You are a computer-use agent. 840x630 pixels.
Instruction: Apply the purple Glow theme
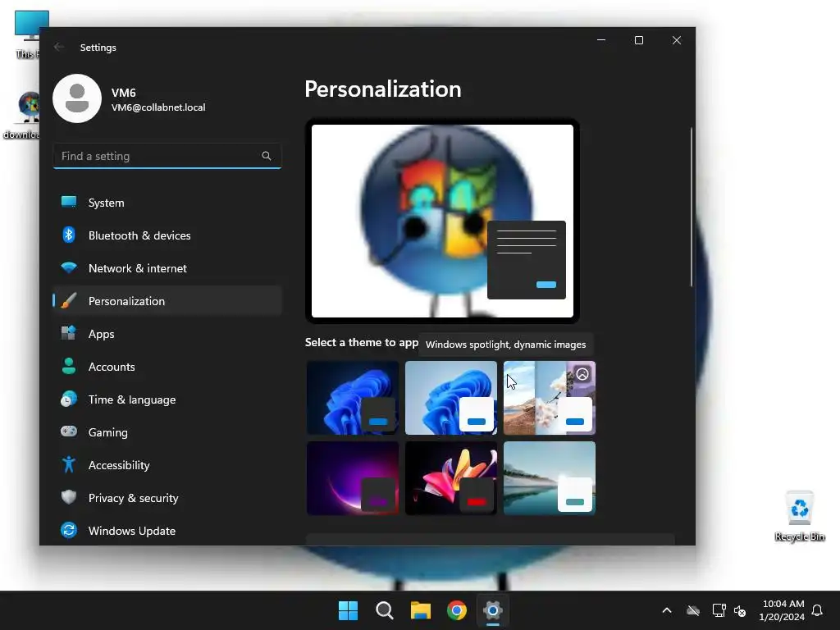tap(353, 478)
